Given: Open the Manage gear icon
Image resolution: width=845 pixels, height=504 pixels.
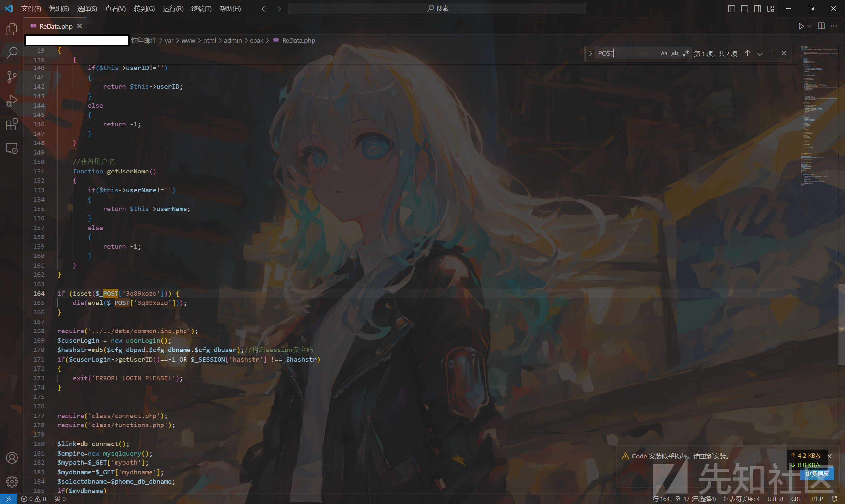Looking at the screenshot, I should coord(12,482).
